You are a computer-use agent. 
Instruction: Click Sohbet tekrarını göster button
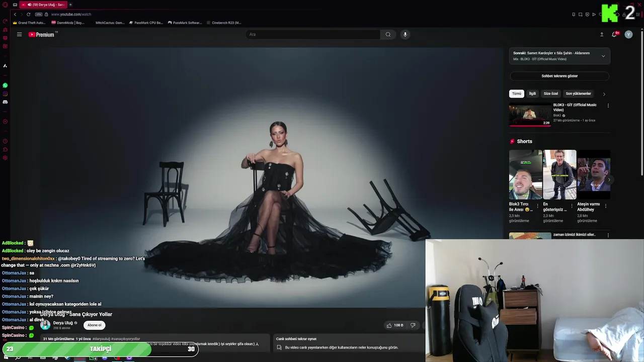[x=559, y=76]
